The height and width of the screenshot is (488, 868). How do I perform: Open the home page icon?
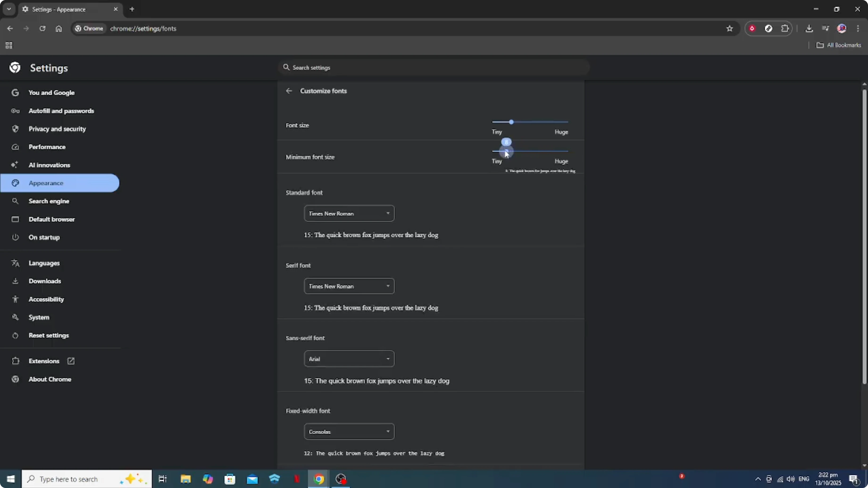tap(59, 29)
